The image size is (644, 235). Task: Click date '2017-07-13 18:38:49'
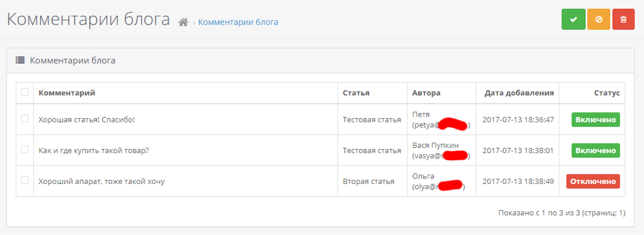(x=518, y=182)
